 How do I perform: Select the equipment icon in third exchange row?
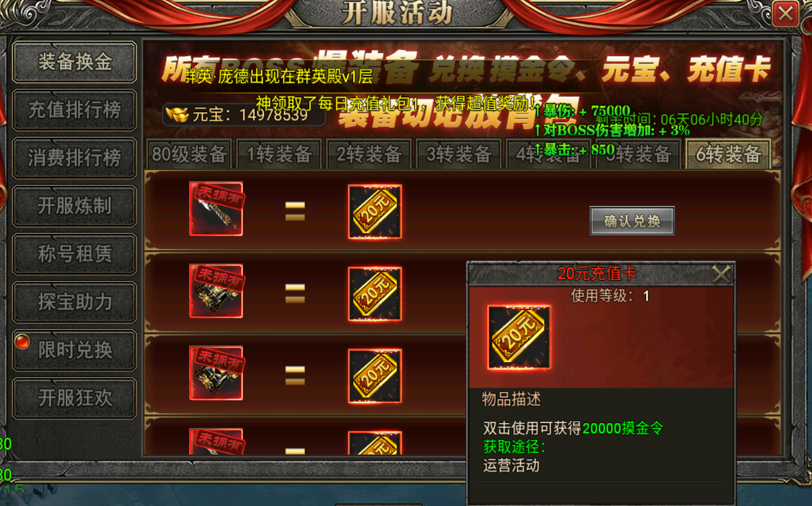pos(216,373)
